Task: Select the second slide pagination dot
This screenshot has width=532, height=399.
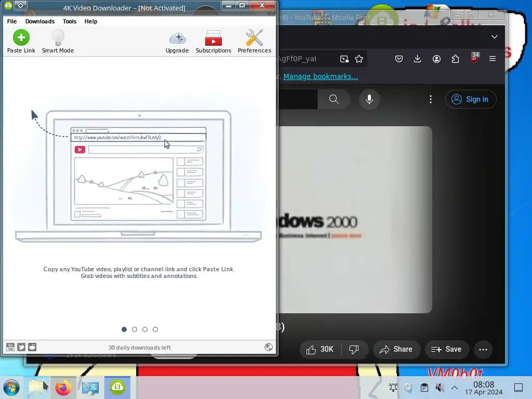Action: 135,329
